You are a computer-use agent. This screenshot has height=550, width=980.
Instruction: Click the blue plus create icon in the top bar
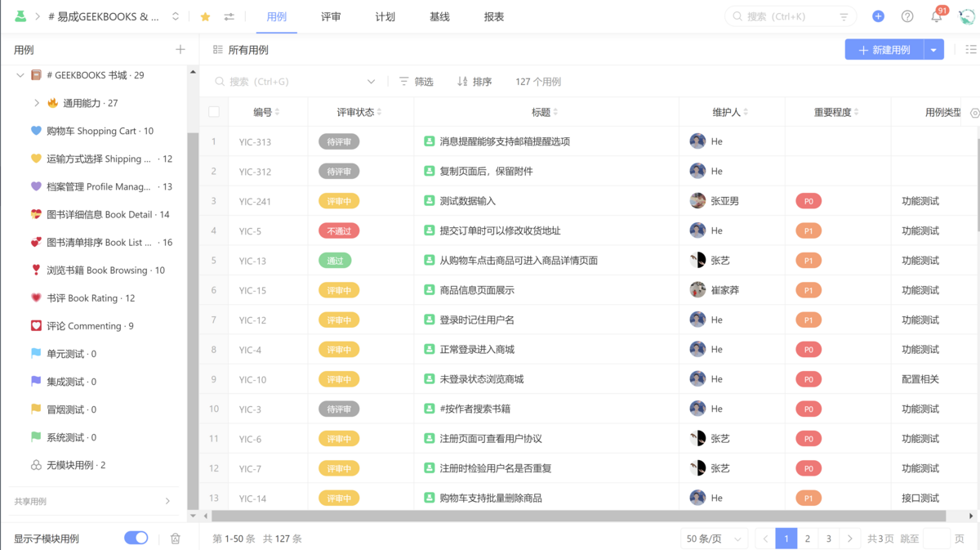tap(877, 16)
